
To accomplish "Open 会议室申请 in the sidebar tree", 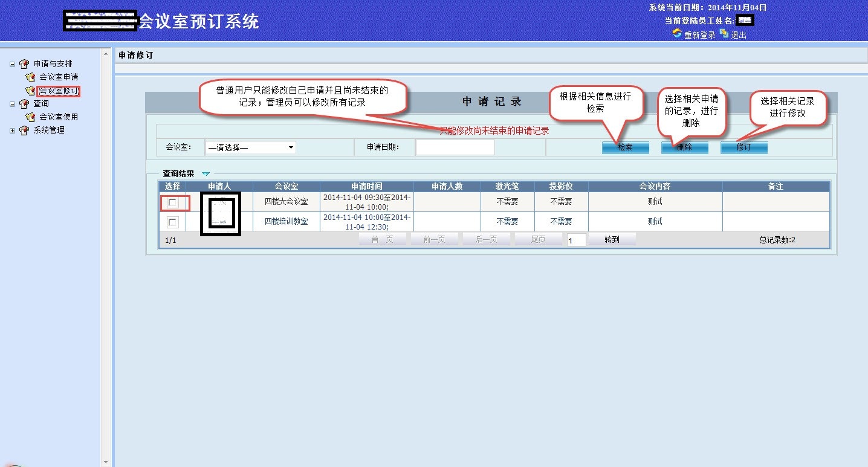I will coord(59,77).
